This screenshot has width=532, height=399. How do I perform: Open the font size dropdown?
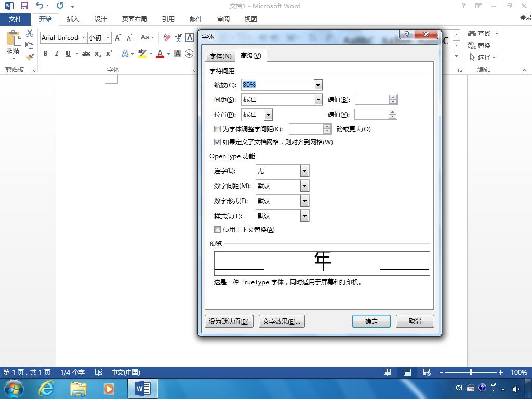pos(108,37)
